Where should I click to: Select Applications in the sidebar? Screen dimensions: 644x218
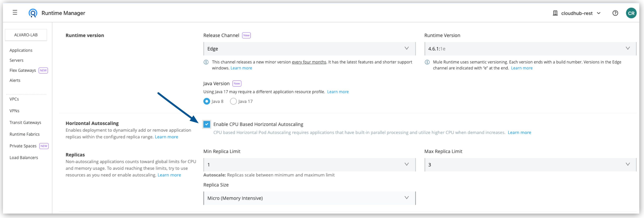point(21,50)
